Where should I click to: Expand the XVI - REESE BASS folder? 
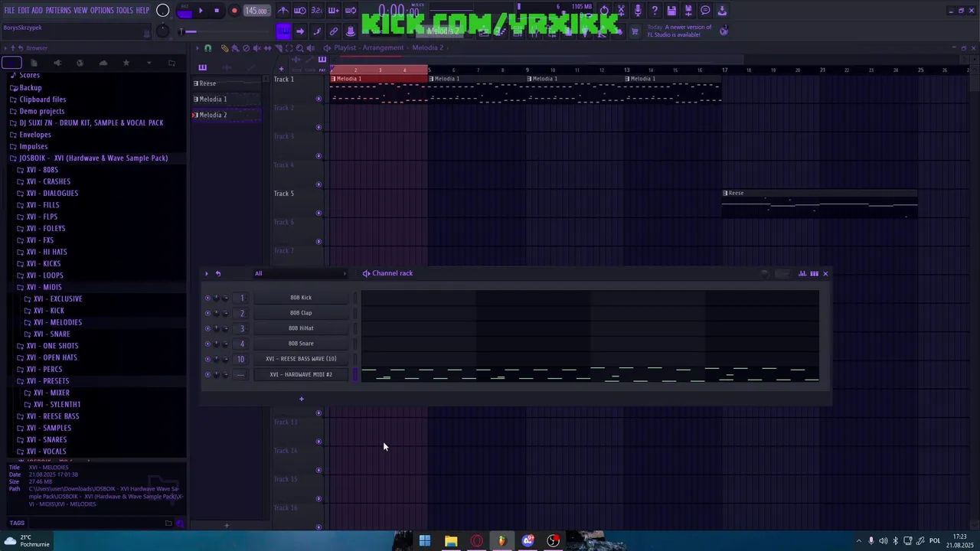coord(52,416)
